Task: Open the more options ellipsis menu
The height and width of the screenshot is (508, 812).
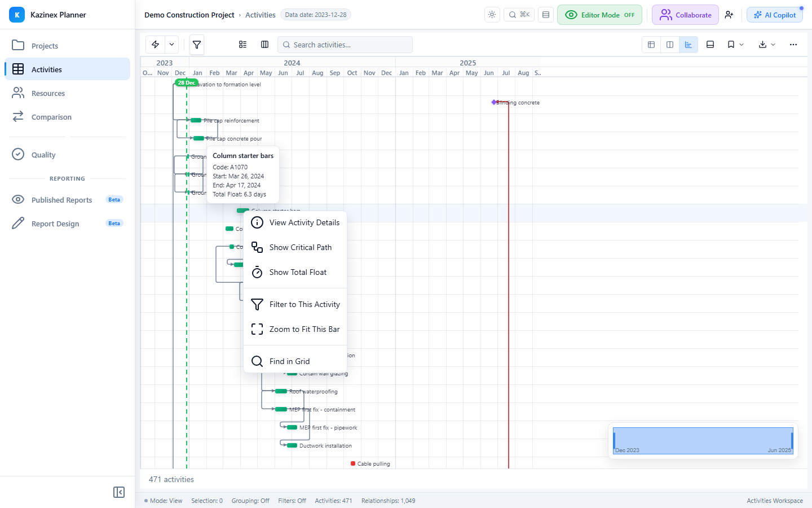Action: 793,45
